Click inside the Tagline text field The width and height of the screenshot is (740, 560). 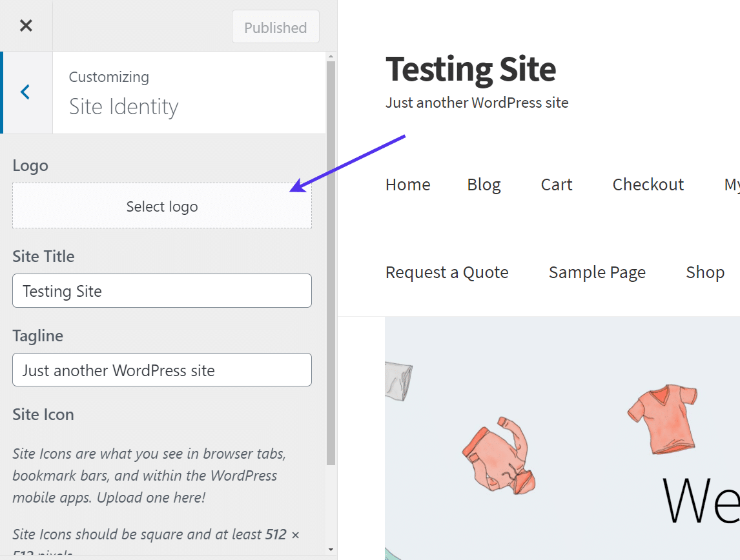[161, 370]
